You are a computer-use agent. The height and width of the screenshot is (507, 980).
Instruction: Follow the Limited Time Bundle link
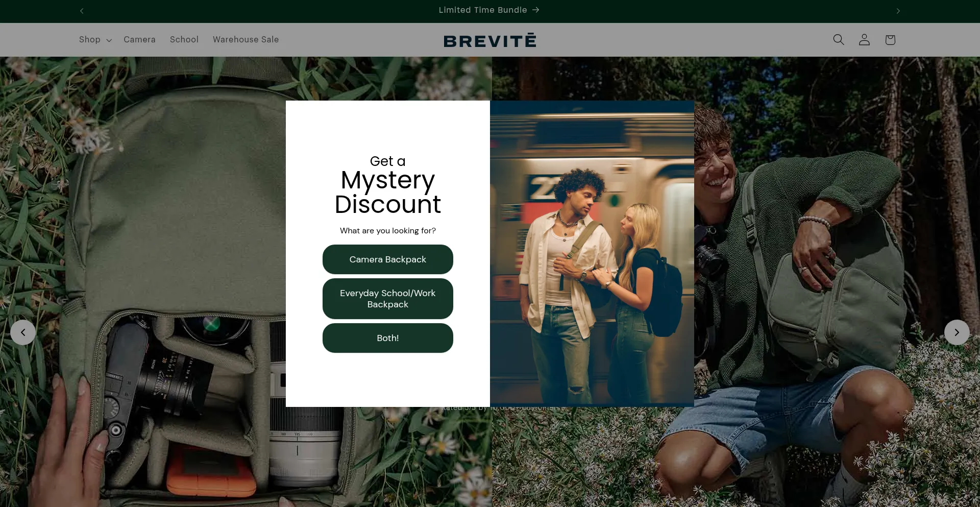pos(488,10)
